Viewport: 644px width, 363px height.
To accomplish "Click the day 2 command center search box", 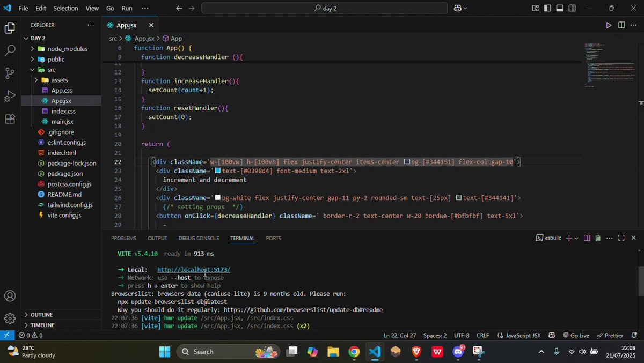I will [324, 8].
